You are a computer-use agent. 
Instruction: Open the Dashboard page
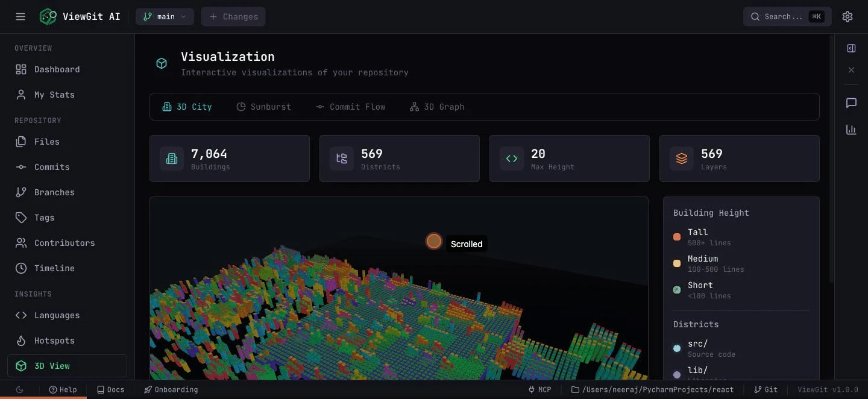pos(67,69)
